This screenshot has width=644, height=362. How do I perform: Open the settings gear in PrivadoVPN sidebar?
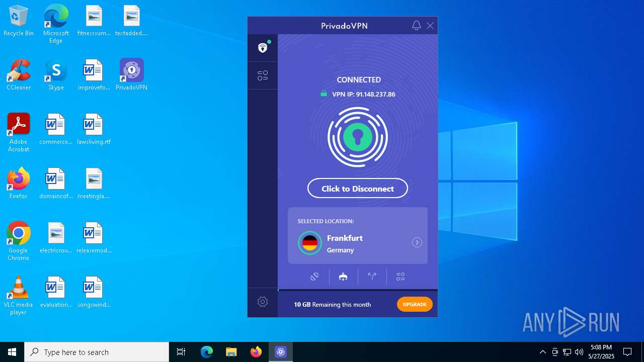click(x=263, y=302)
